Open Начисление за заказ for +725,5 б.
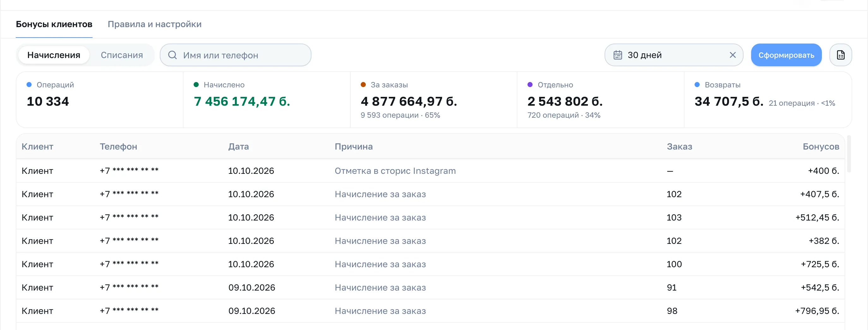 (x=380, y=264)
